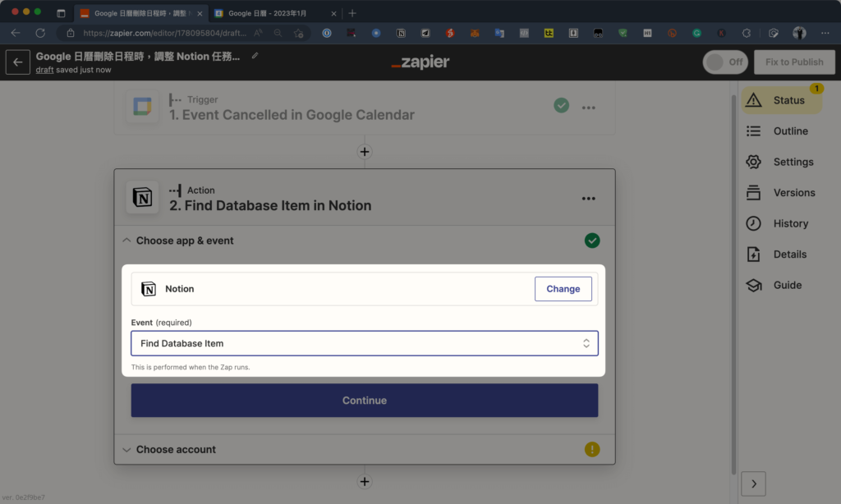Open the browser extensions puzzle icon

746,33
